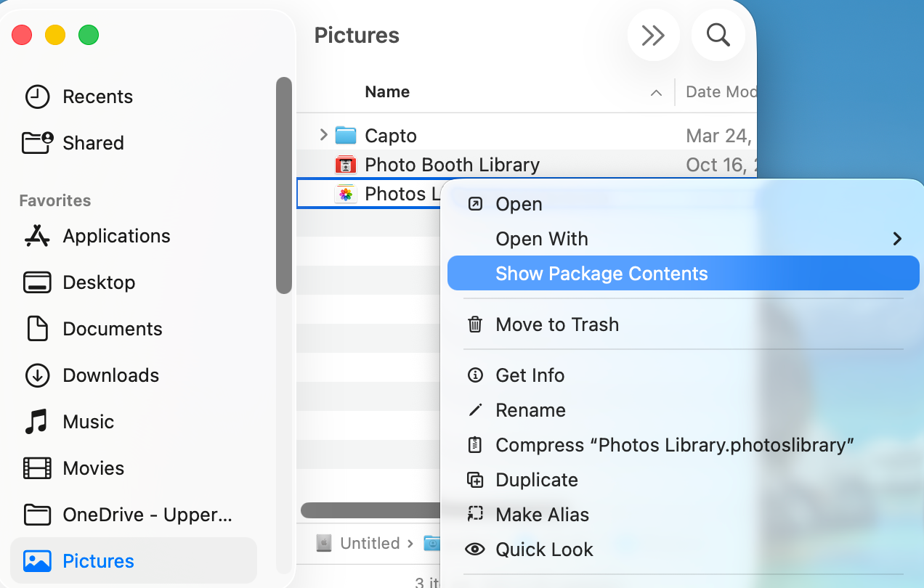Image resolution: width=924 pixels, height=588 pixels.
Task: Open the Movies filmstrip icon in sidebar
Action: pos(37,468)
